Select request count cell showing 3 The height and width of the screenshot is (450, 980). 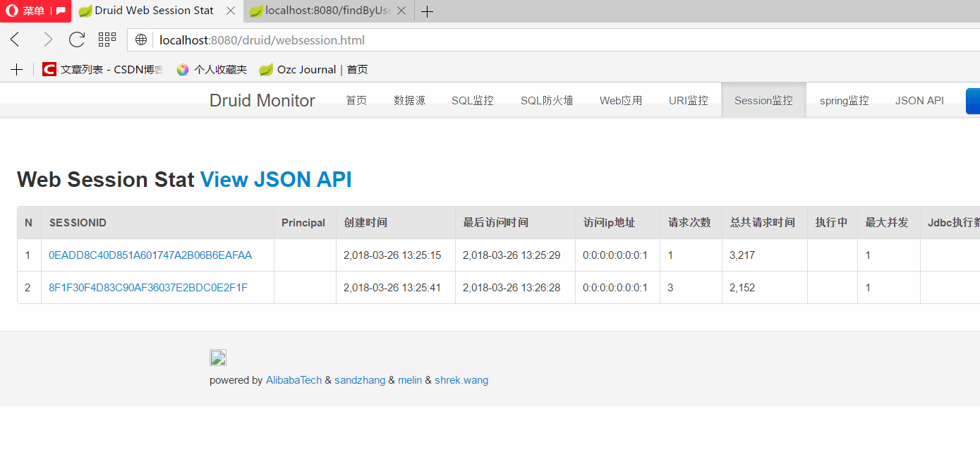[x=691, y=288]
